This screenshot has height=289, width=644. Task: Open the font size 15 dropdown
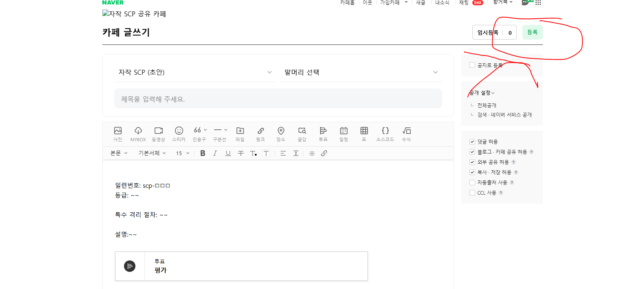pyautogui.click(x=182, y=153)
